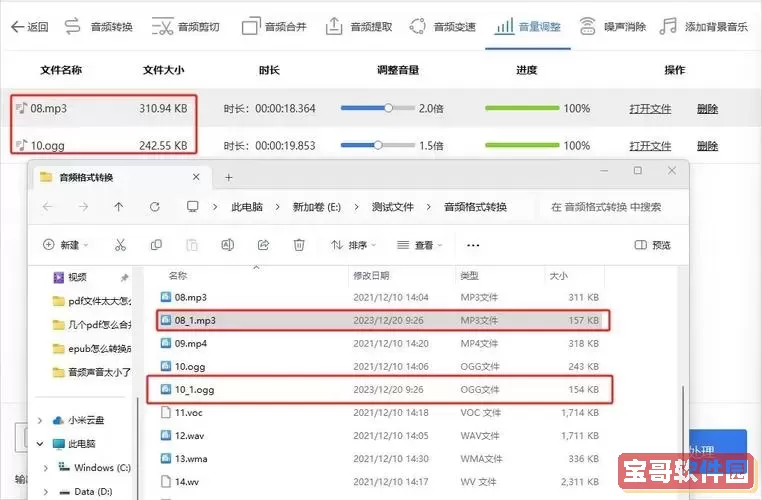The height and width of the screenshot is (500, 762).
Task: Click the cut scissors icon in Explorer toolbar
Action: click(x=120, y=245)
